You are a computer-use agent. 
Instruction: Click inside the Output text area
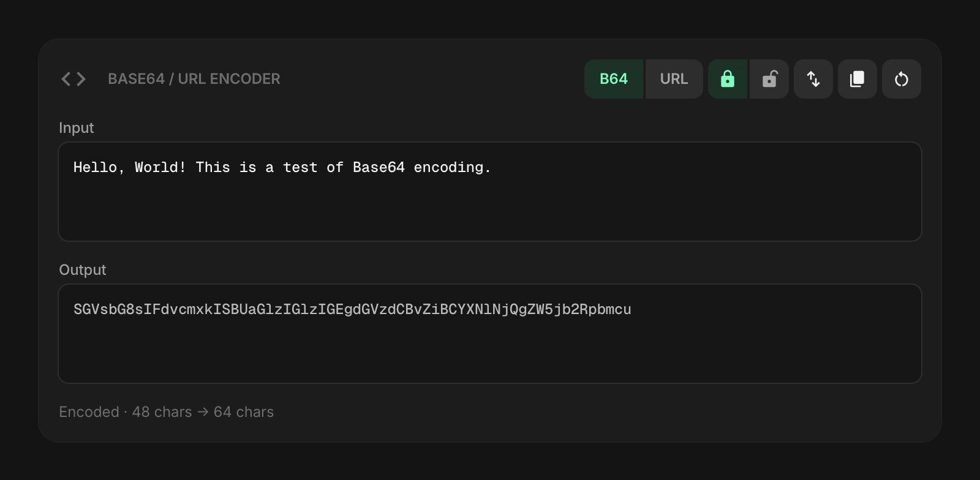(x=490, y=334)
